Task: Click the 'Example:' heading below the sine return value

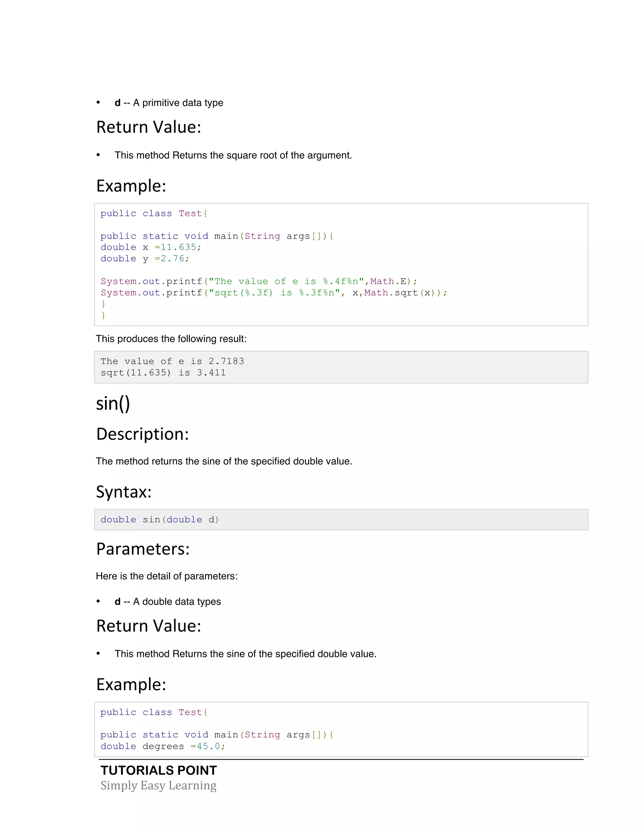Action: point(131,685)
